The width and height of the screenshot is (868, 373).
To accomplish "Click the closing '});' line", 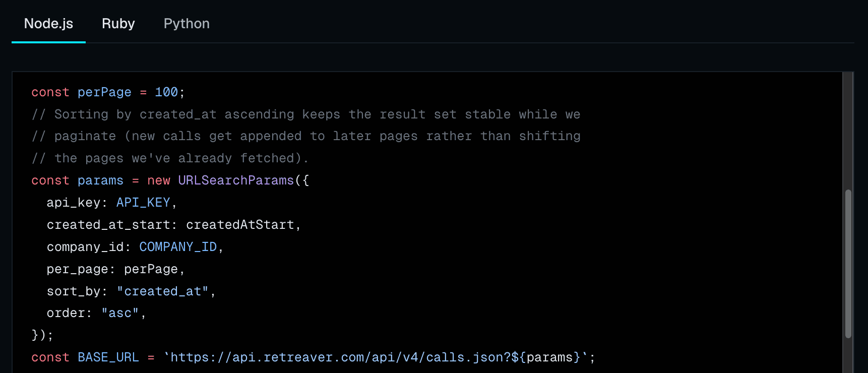I will pos(42,335).
